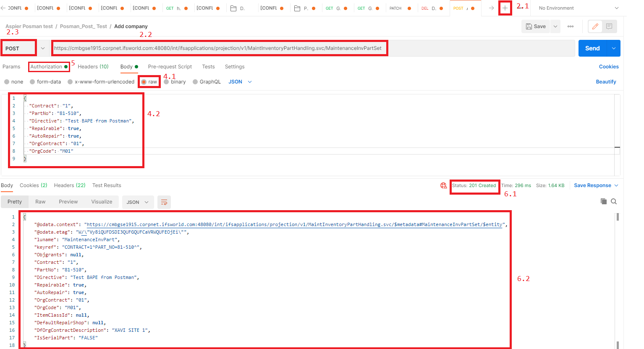Select the raw body type

(149, 82)
